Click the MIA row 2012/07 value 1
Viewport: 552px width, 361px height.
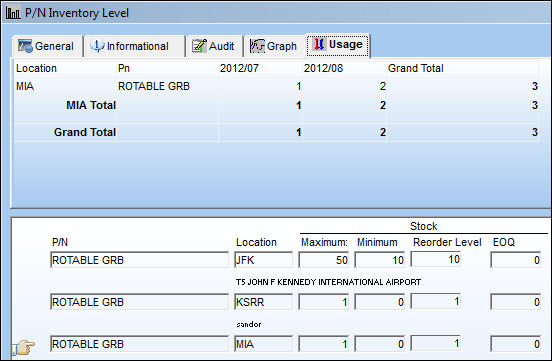(x=299, y=86)
